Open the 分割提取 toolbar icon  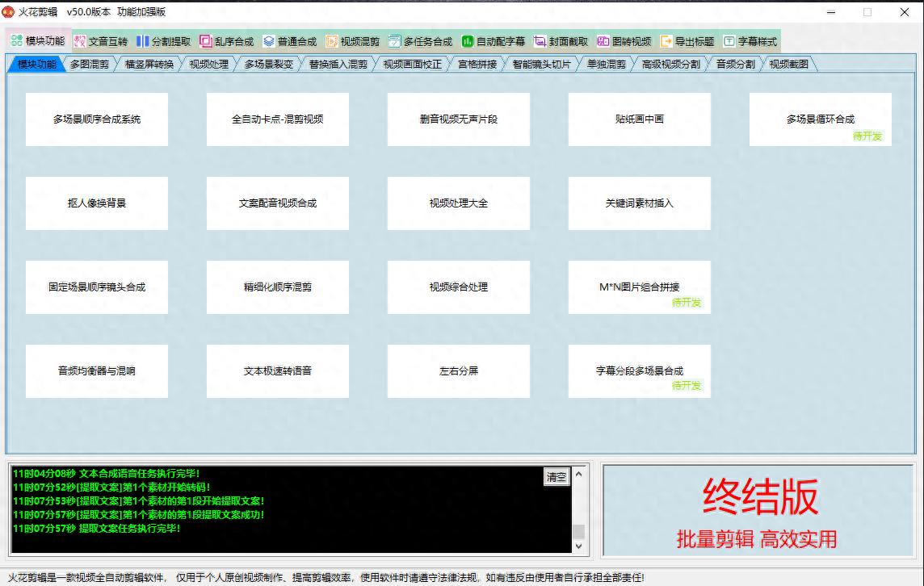(x=143, y=41)
